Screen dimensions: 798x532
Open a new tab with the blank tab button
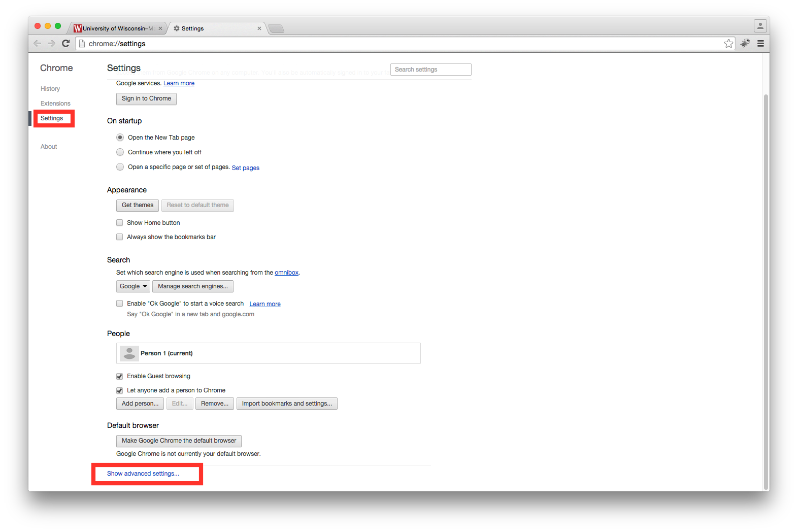[276, 28]
